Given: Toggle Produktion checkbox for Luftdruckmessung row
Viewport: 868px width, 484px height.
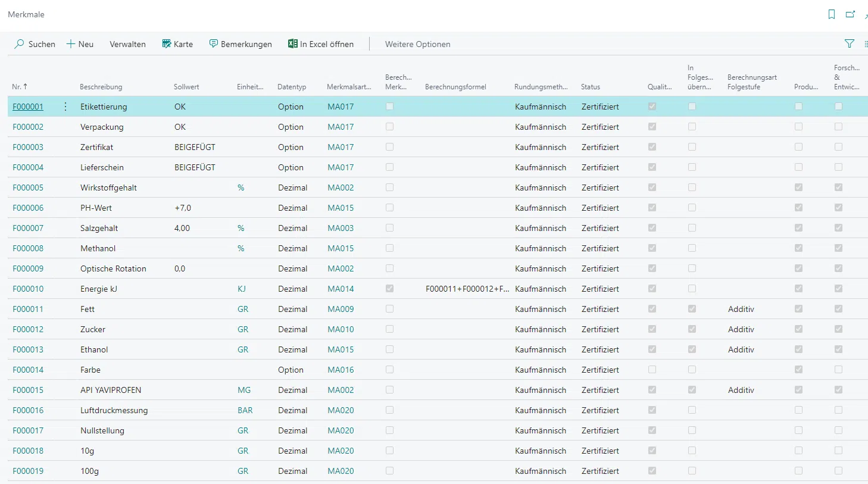Looking at the screenshot, I should point(798,410).
